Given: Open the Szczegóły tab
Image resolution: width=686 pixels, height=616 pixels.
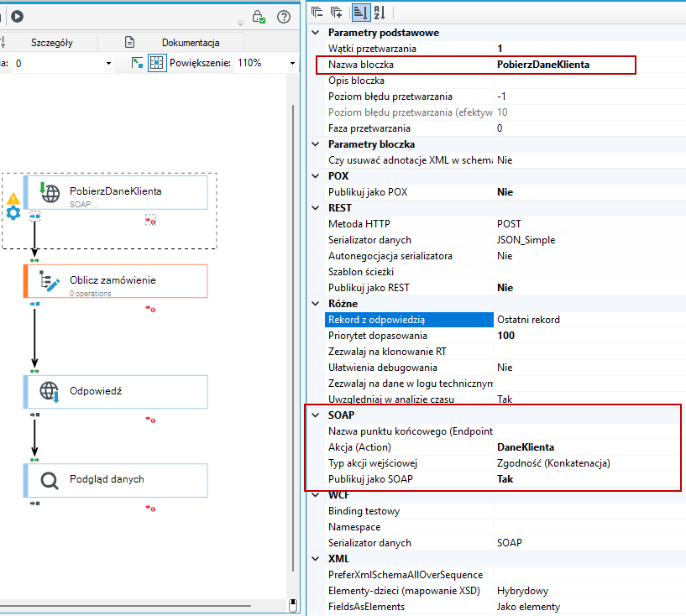Looking at the screenshot, I should click(51, 43).
